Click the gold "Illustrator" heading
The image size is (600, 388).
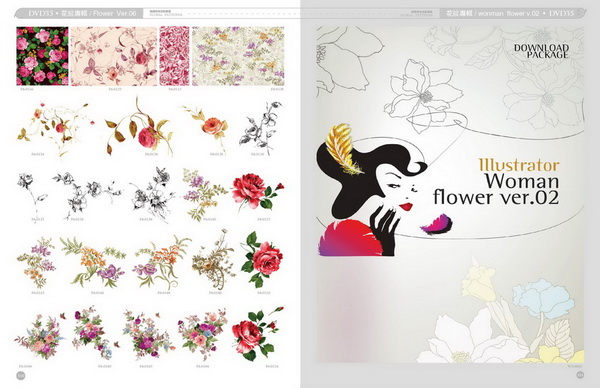(x=519, y=165)
